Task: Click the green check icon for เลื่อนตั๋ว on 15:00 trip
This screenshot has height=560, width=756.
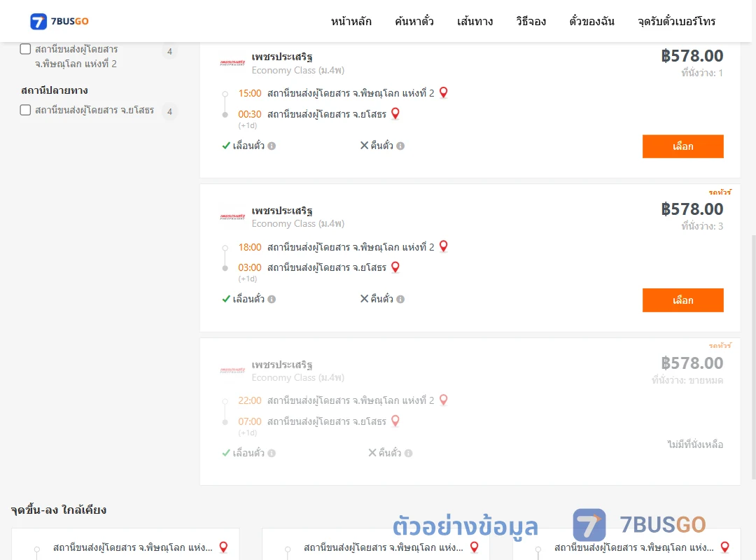Action: 226,146
